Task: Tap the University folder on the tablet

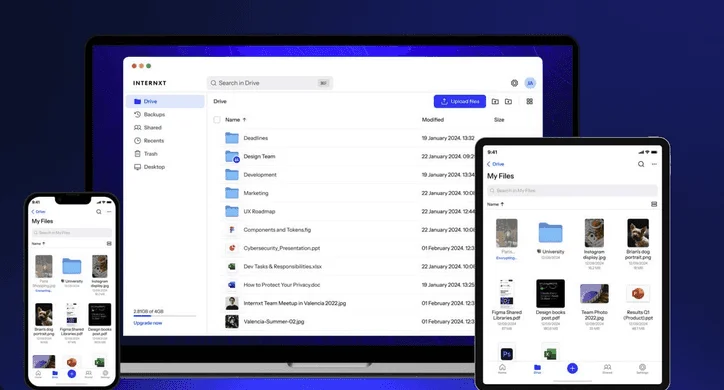Action: coord(550,233)
